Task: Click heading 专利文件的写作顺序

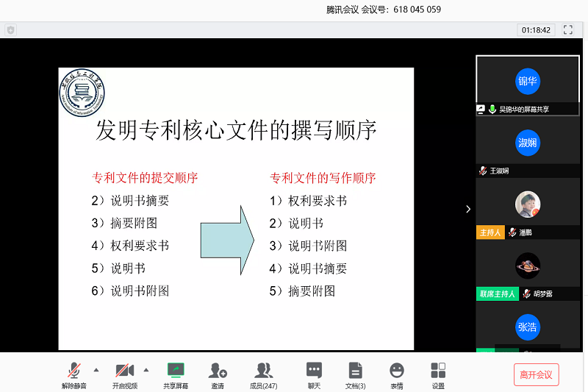Action: (x=323, y=178)
